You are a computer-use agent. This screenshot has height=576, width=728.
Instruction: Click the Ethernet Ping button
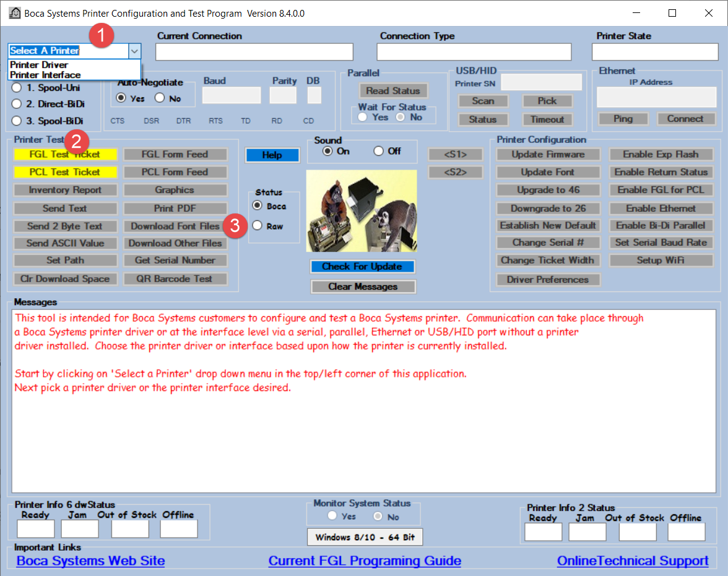tap(623, 119)
